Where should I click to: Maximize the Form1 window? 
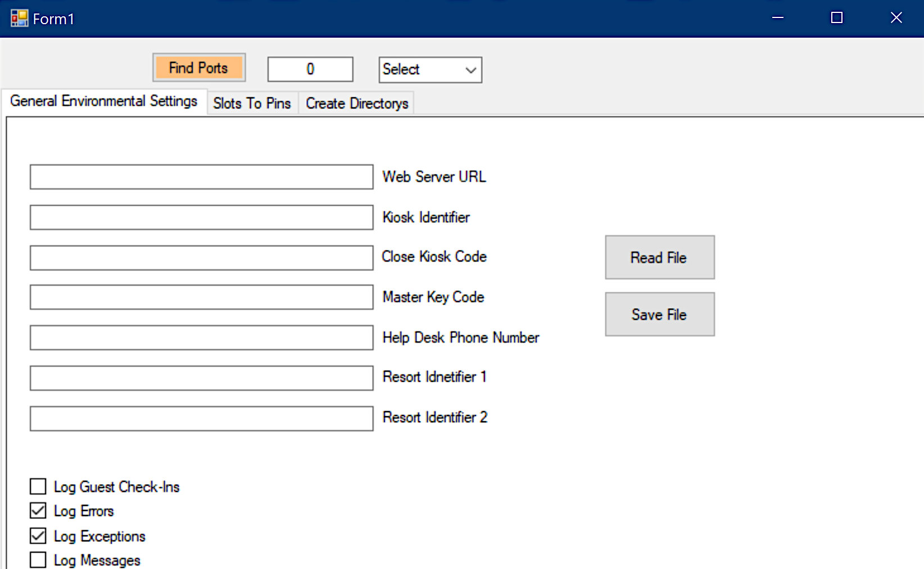(836, 18)
